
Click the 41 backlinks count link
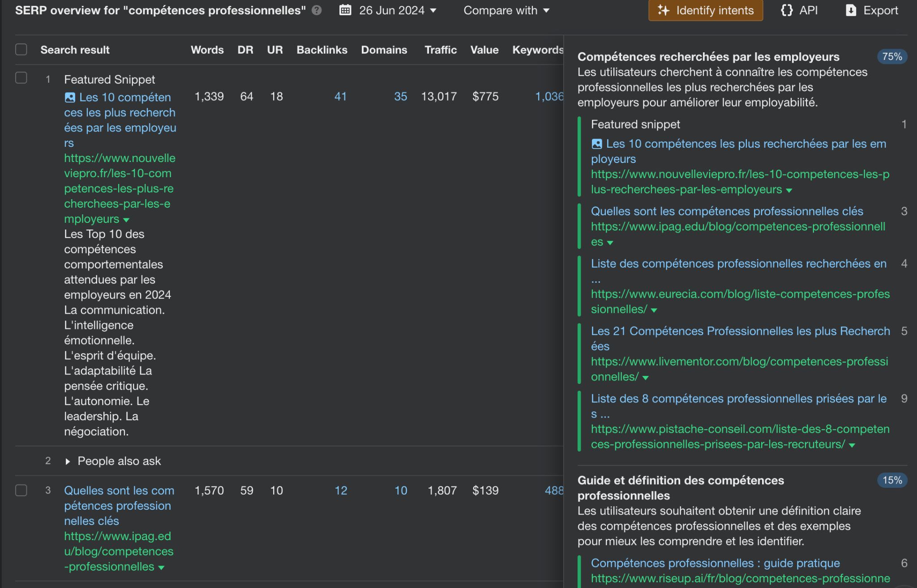340,97
